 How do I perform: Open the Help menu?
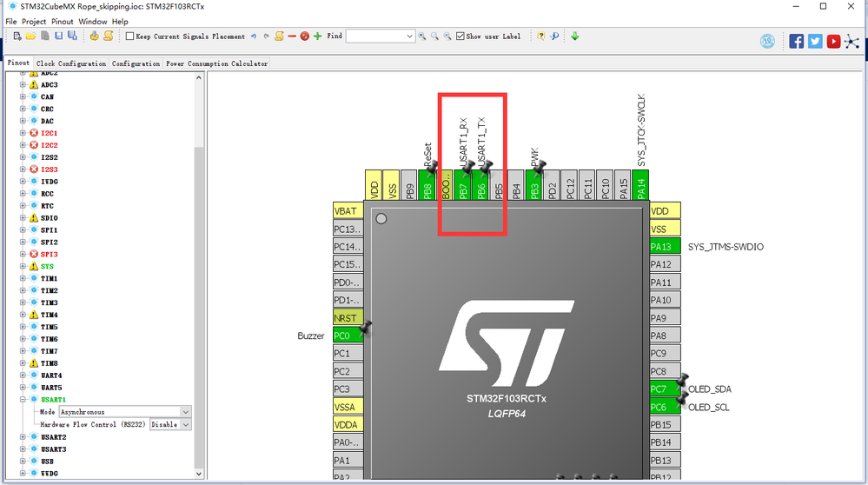pyautogui.click(x=120, y=22)
